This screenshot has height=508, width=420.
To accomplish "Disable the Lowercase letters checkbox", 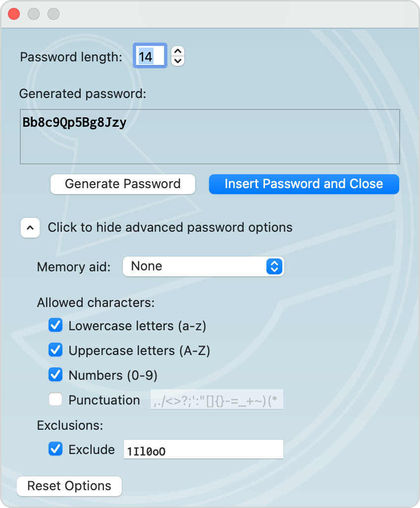I will [x=55, y=325].
